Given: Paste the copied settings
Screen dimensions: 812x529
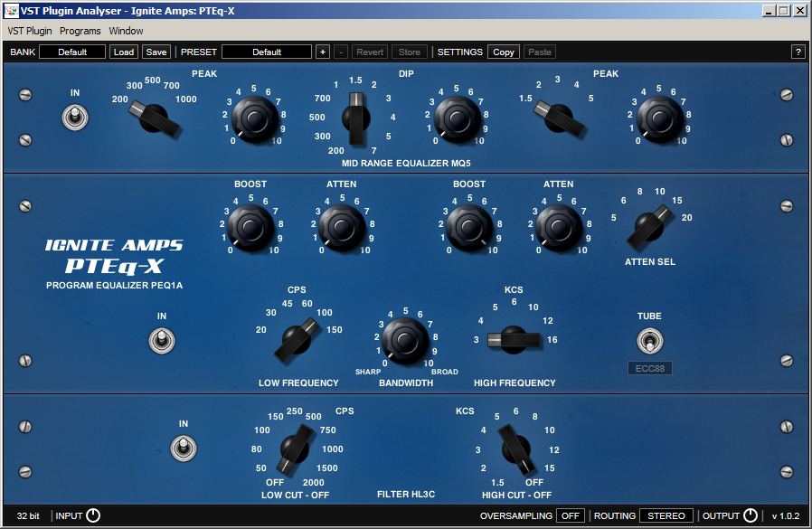Looking at the screenshot, I should click(540, 52).
